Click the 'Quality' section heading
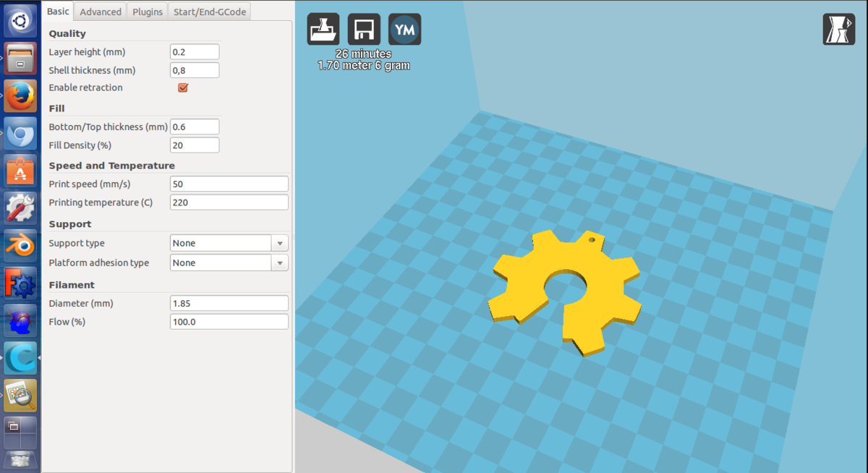Viewport: 868px width, 473px height. [67, 33]
